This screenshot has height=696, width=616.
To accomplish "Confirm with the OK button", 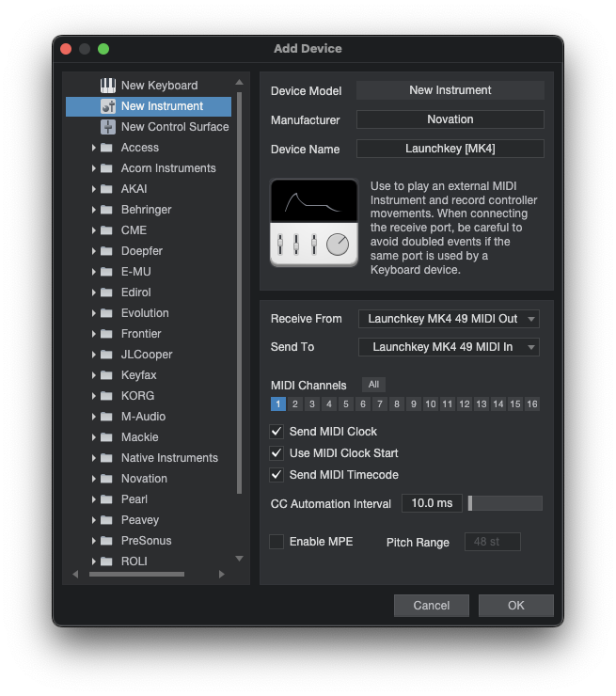I will coord(516,606).
